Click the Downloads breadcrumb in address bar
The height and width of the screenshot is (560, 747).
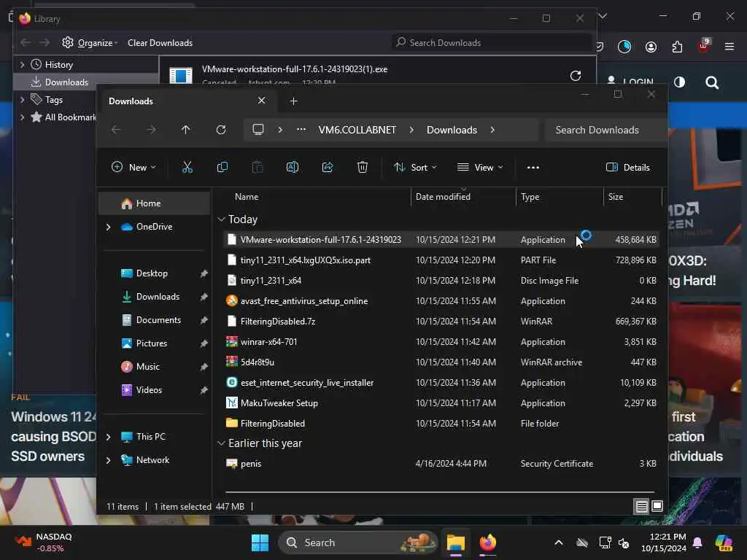pos(452,130)
